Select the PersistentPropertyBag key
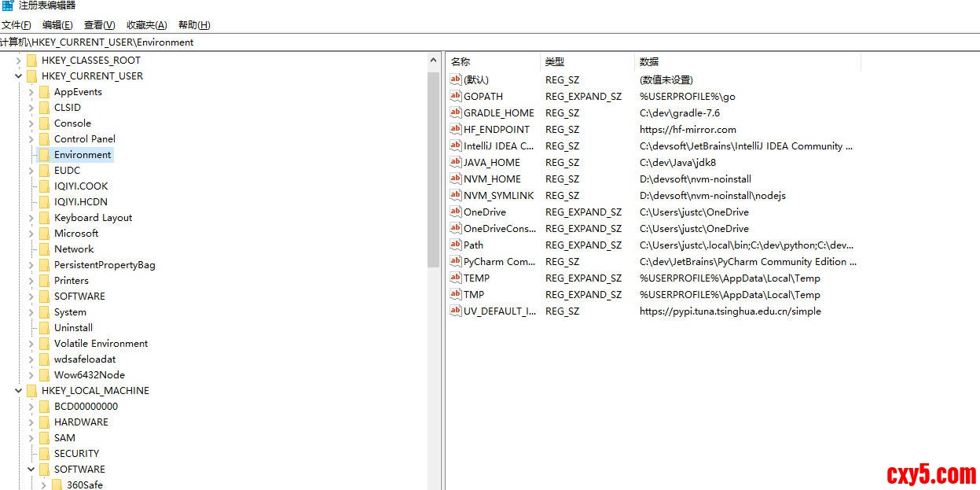Viewport: 980px width, 490px height. pos(105,265)
